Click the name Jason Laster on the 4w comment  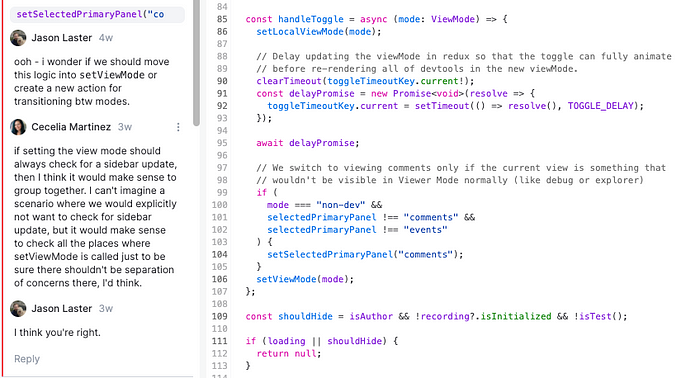[x=62, y=38]
